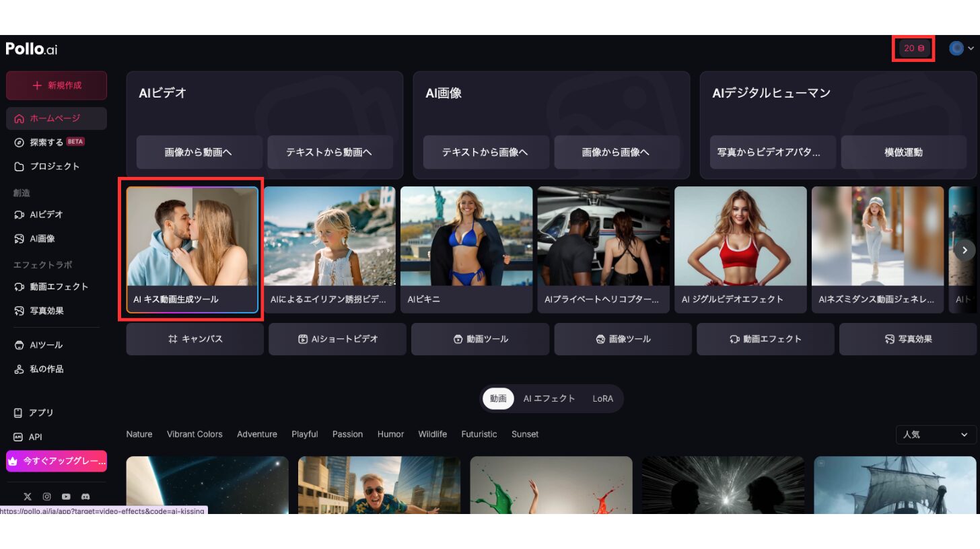Screen dimensions: 980x549
Task: Open the Instagram social icon
Action: click(x=47, y=497)
